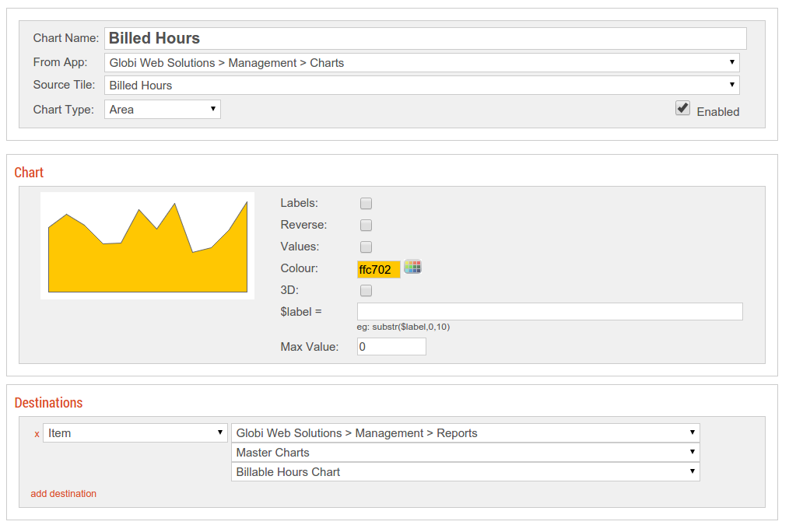Screen dimensions: 789x532
Task: Select the Max Value input box
Action: click(x=391, y=346)
